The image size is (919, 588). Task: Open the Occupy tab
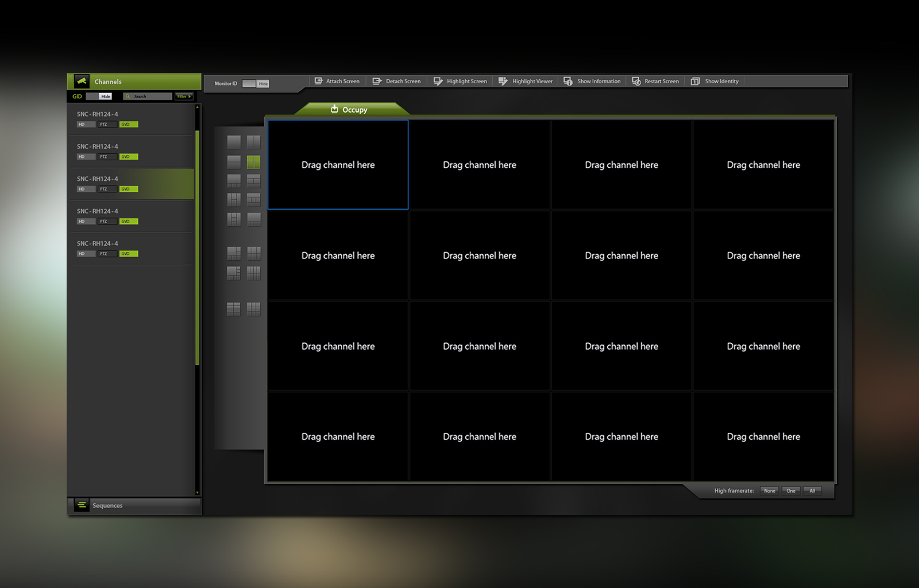click(349, 110)
